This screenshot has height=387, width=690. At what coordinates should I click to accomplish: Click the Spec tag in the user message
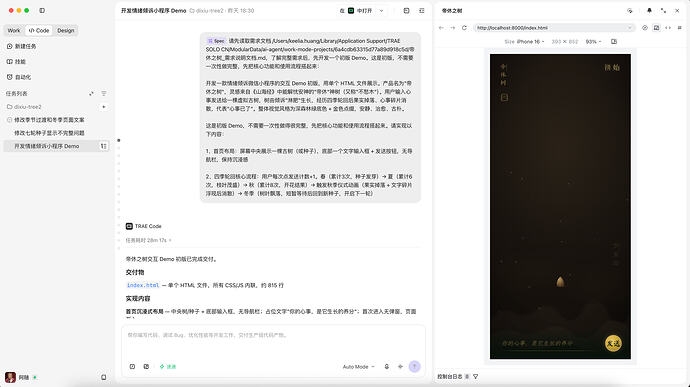216,41
